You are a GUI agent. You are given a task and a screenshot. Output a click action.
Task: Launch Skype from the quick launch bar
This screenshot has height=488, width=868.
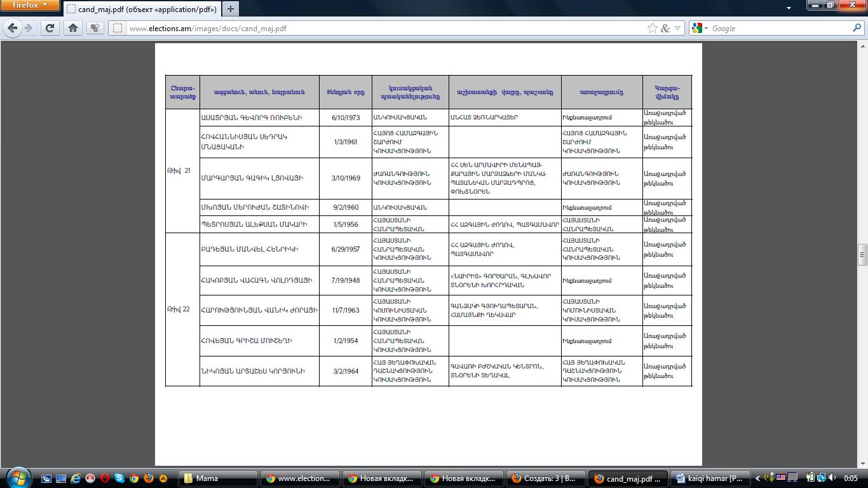click(x=119, y=478)
